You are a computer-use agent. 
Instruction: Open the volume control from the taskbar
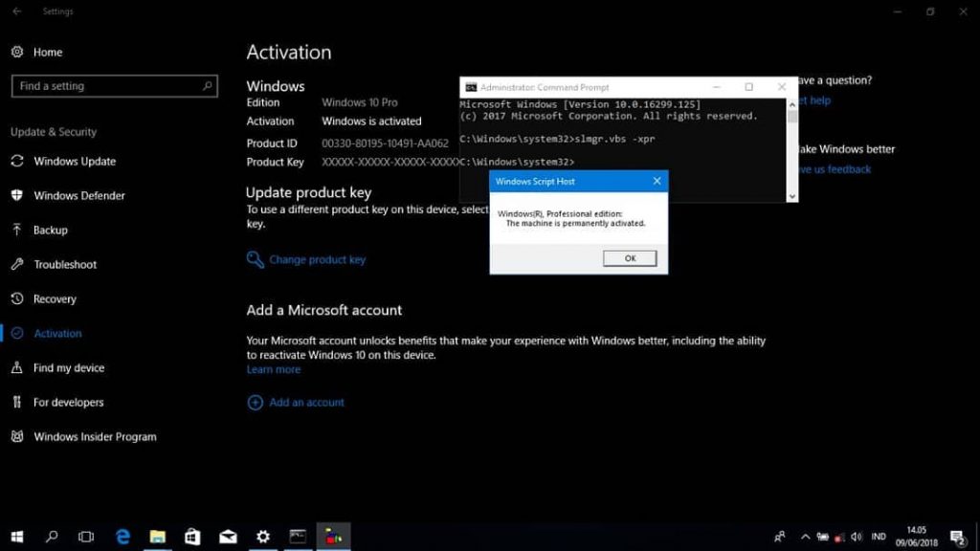tap(855, 537)
